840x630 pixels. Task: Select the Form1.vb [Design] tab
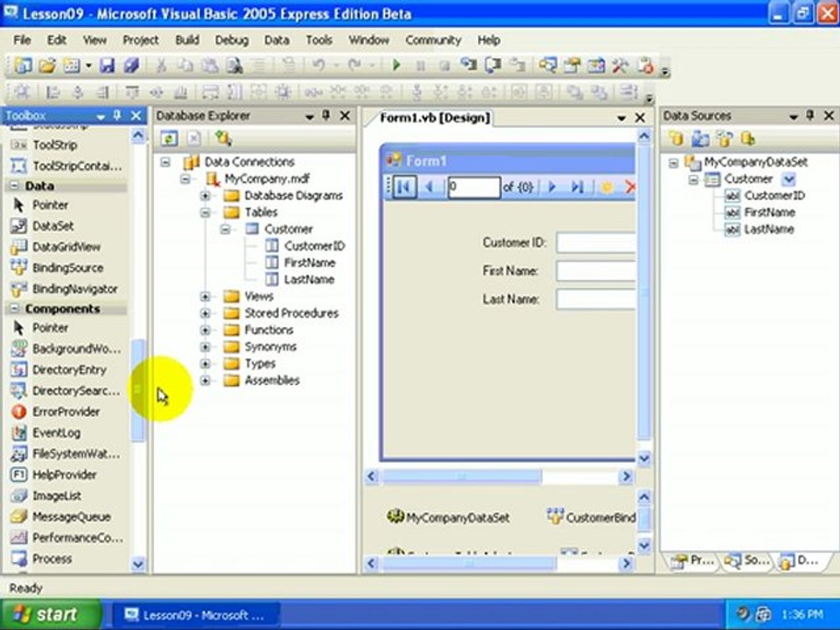(x=435, y=118)
